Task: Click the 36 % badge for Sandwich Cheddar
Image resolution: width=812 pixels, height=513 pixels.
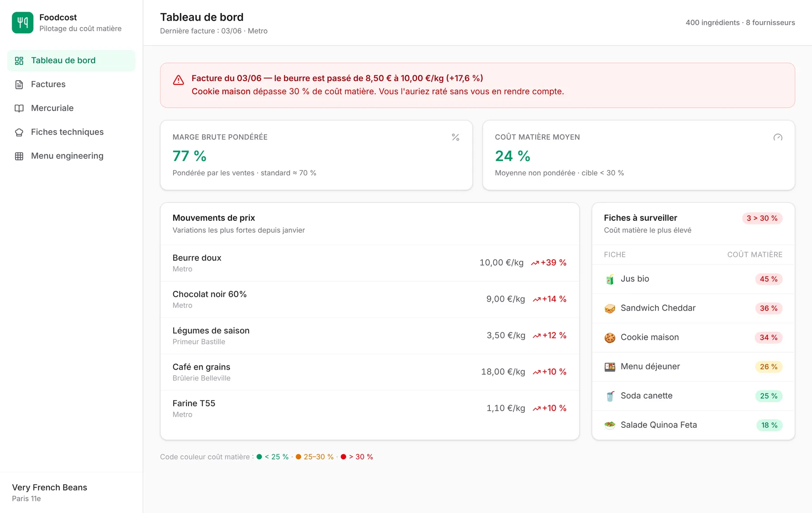Action: tap(769, 309)
